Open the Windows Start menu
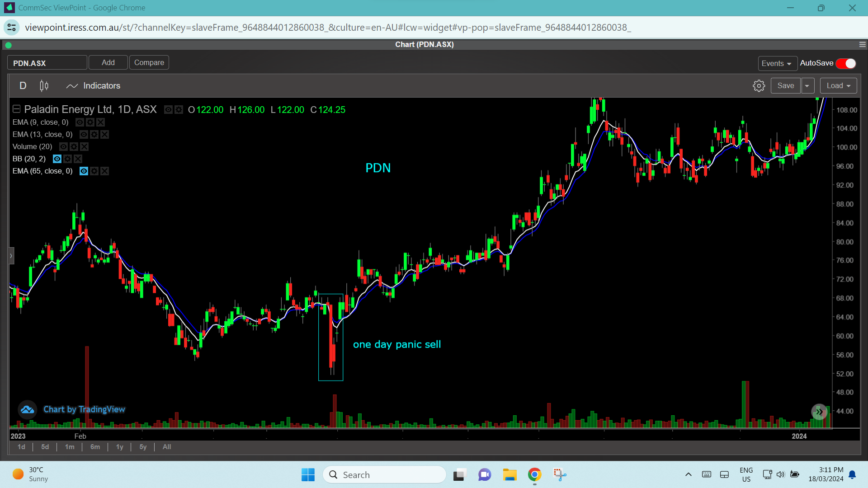868x488 pixels. pyautogui.click(x=308, y=475)
